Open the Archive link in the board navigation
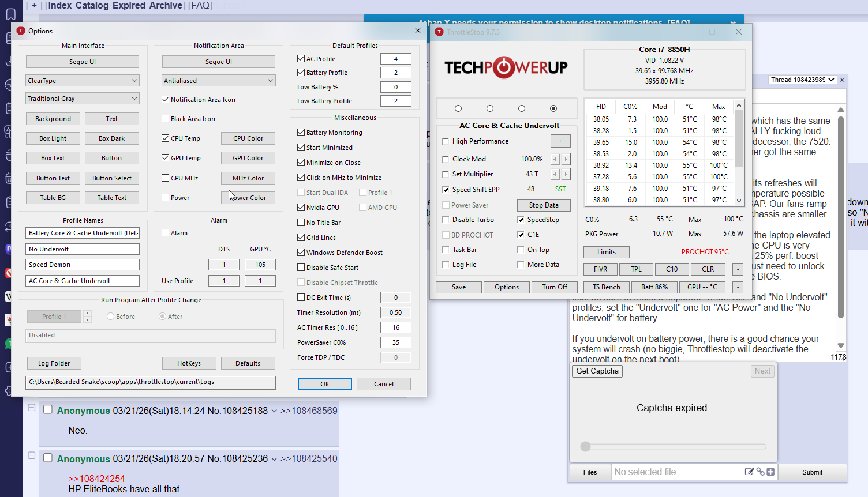The height and width of the screenshot is (497, 868). click(x=166, y=6)
